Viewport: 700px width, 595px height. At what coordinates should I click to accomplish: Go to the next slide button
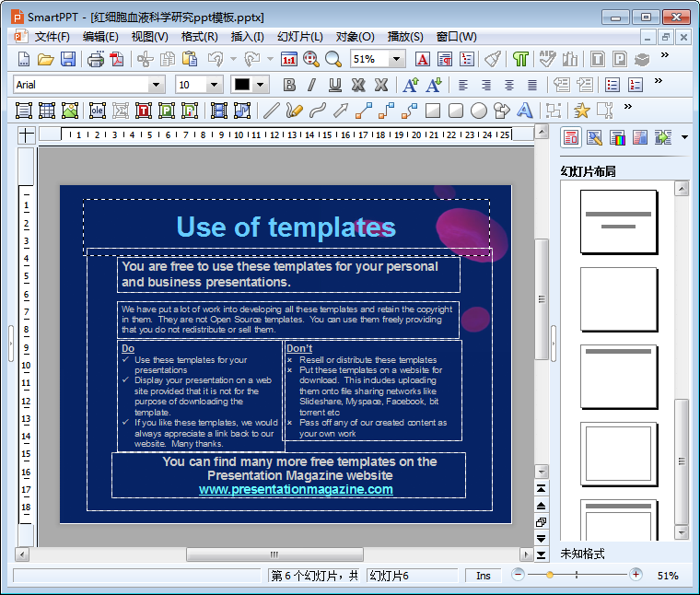coord(541,538)
